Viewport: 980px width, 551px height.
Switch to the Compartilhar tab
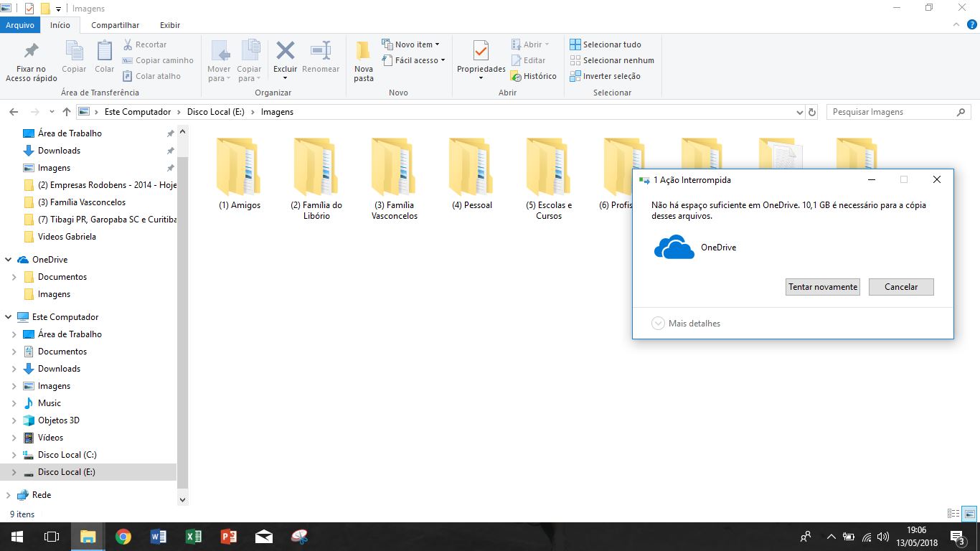point(116,25)
